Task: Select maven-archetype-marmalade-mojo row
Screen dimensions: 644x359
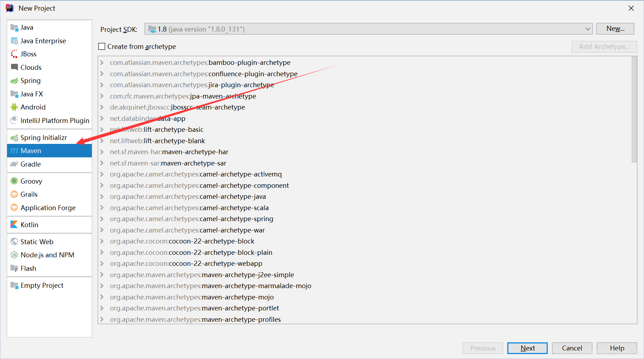Action: 365,286
